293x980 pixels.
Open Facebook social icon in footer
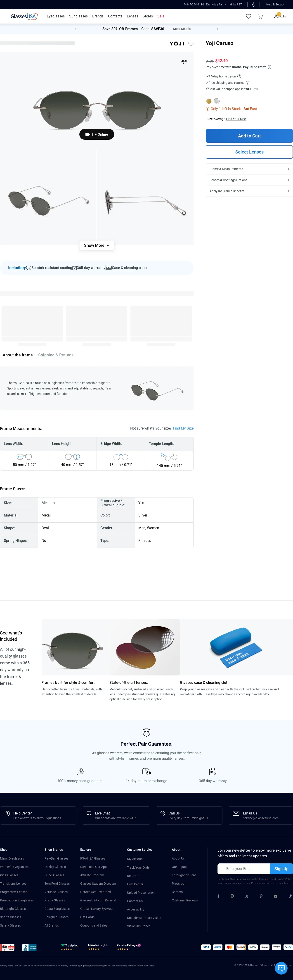point(218,896)
